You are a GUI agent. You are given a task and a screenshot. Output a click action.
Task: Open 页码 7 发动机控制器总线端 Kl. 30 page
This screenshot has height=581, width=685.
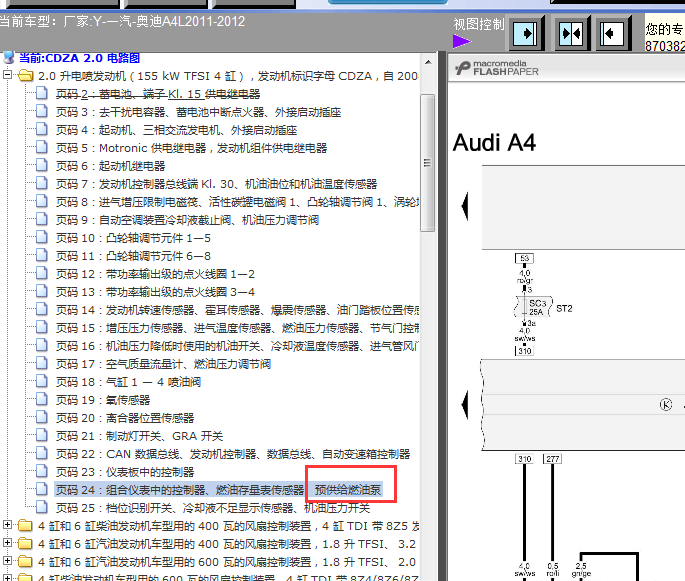coord(216,184)
